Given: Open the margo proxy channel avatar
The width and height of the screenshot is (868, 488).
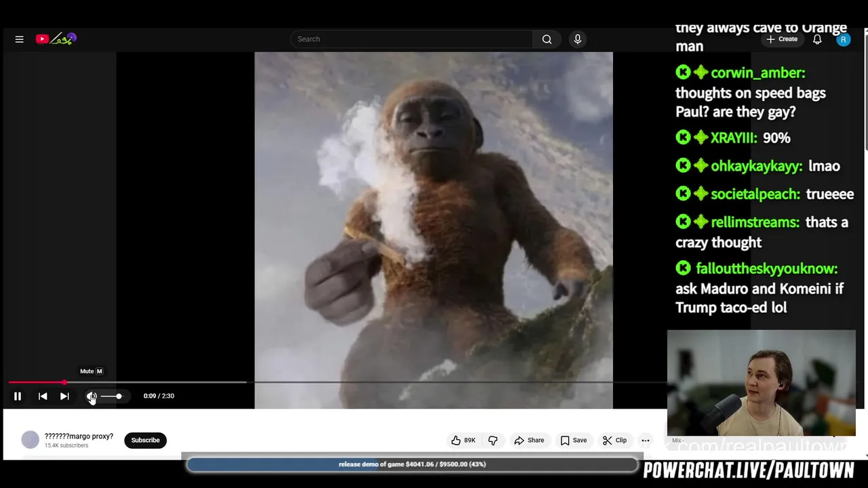Looking at the screenshot, I should (x=30, y=440).
